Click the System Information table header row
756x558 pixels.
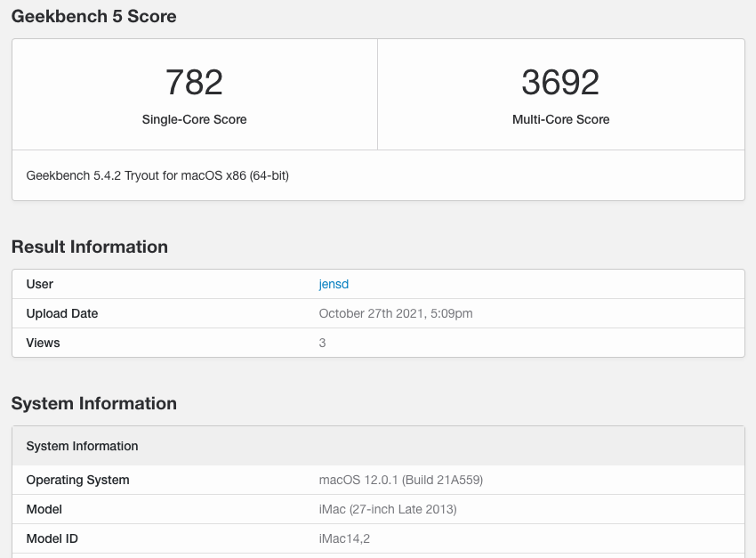click(82, 446)
